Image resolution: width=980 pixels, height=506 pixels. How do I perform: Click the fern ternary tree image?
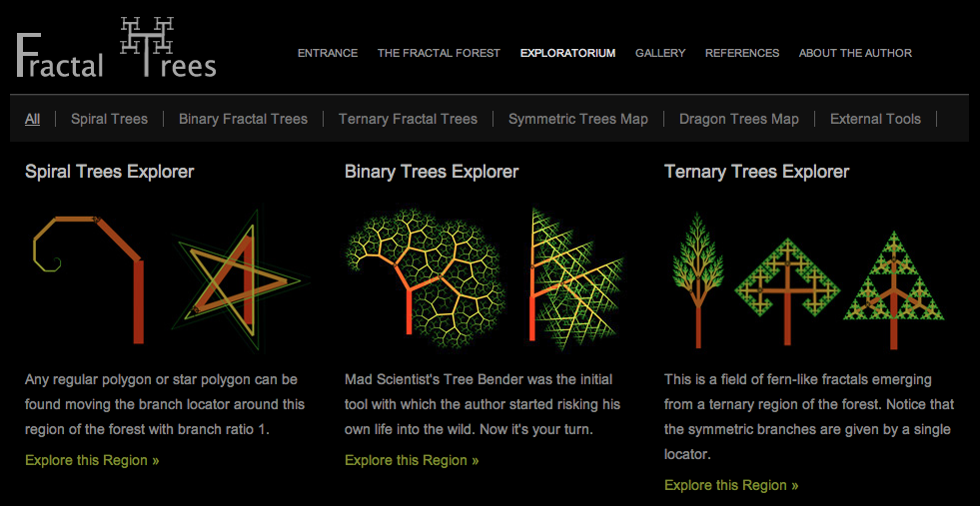[x=698, y=279]
